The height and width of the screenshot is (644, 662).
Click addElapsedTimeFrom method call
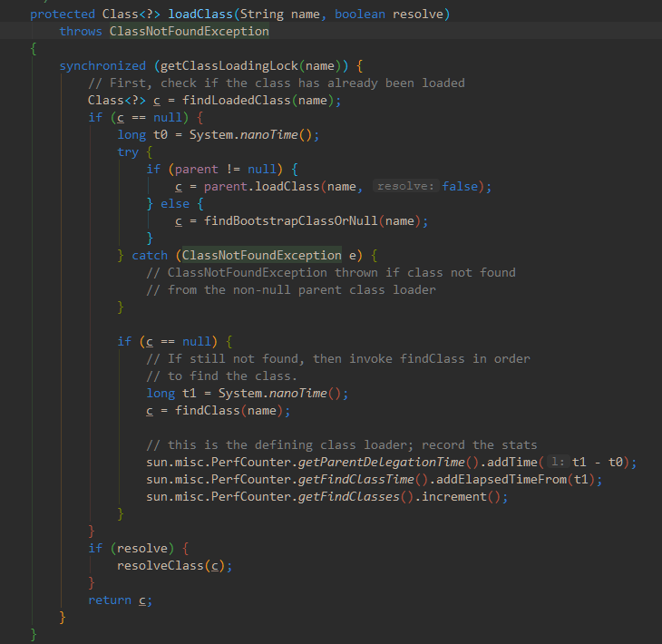[x=501, y=479]
